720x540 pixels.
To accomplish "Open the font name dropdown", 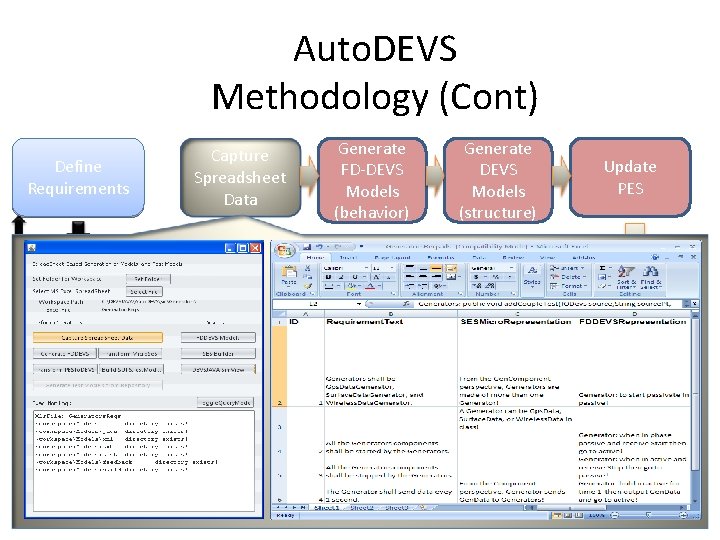I will pos(366,268).
